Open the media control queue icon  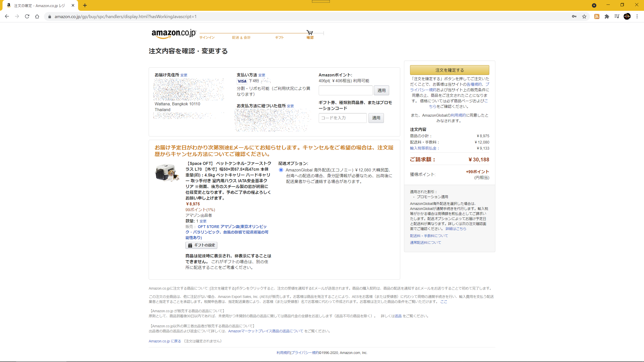[x=617, y=16]
